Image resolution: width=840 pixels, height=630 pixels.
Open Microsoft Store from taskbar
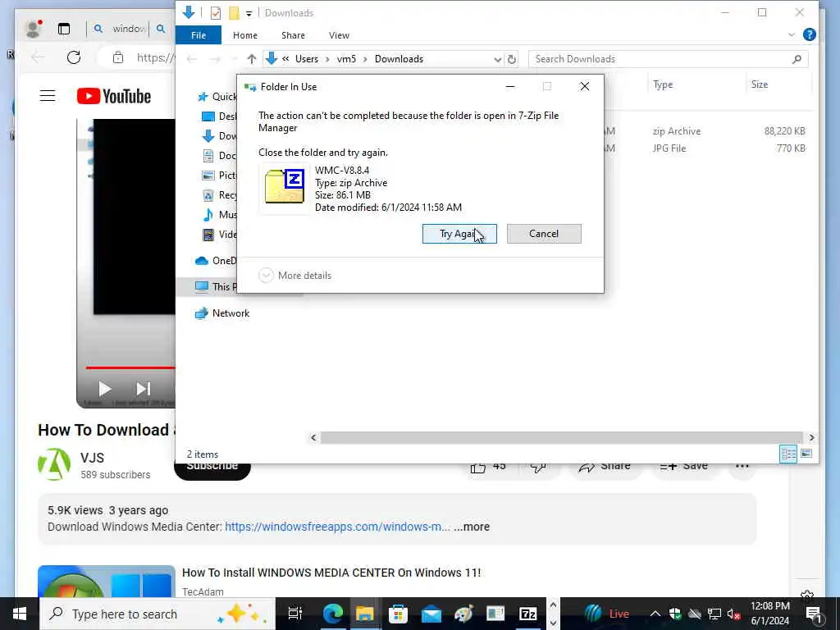pos(398,614)
